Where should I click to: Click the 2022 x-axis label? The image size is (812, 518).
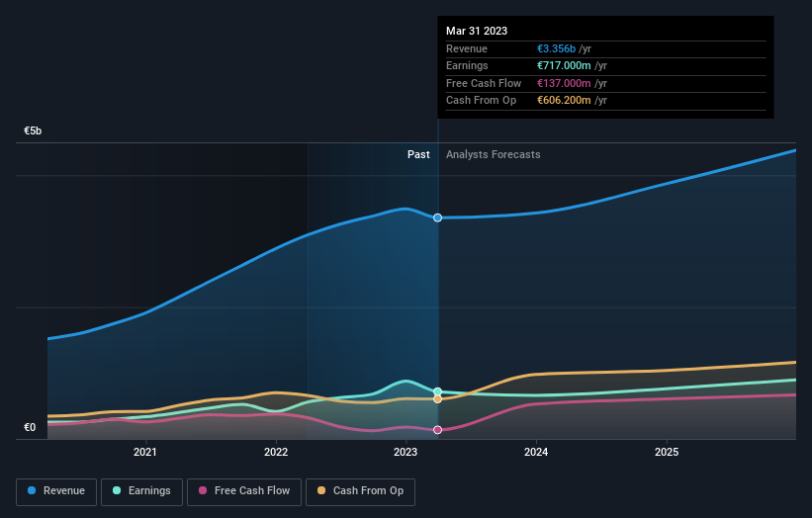276,453
